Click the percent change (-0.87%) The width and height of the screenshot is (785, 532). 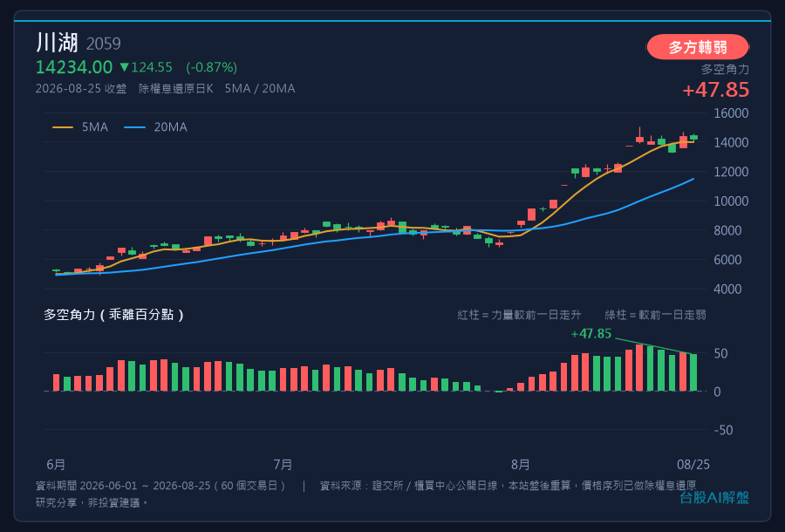[212, 67]
